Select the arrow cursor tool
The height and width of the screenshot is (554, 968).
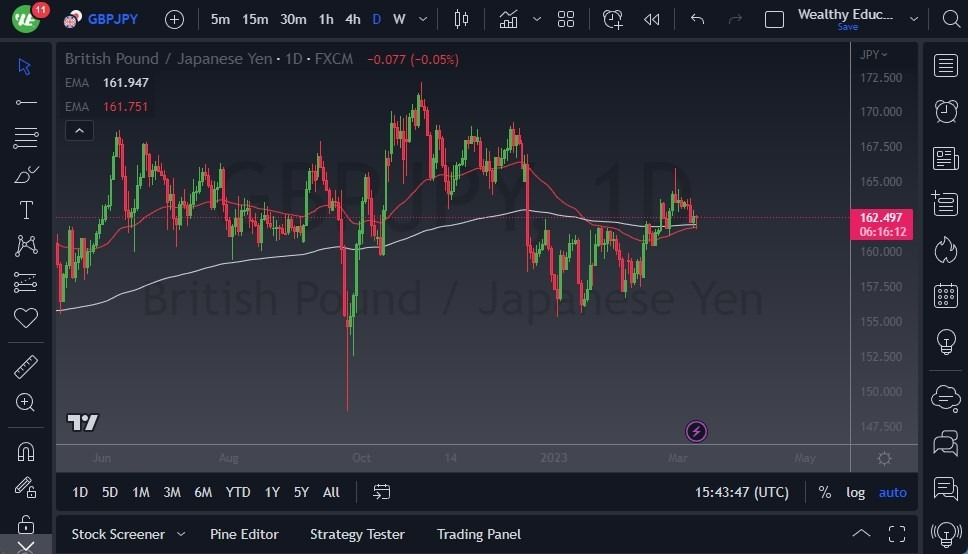click(25, 66)
